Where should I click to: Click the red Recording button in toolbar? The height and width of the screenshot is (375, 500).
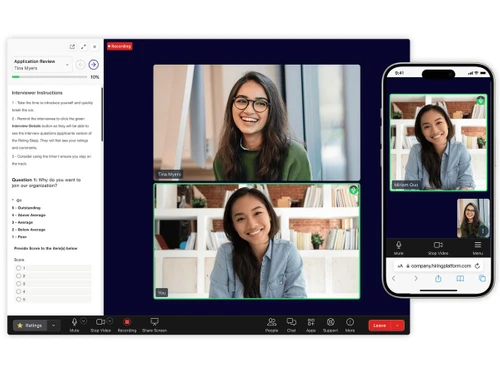click(127, 325)
